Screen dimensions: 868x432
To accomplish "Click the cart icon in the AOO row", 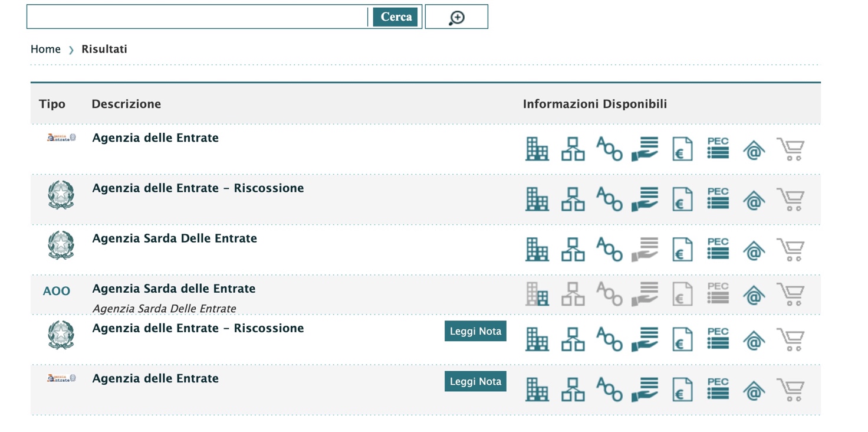I will pyautogui.click(x=791, y=294).
